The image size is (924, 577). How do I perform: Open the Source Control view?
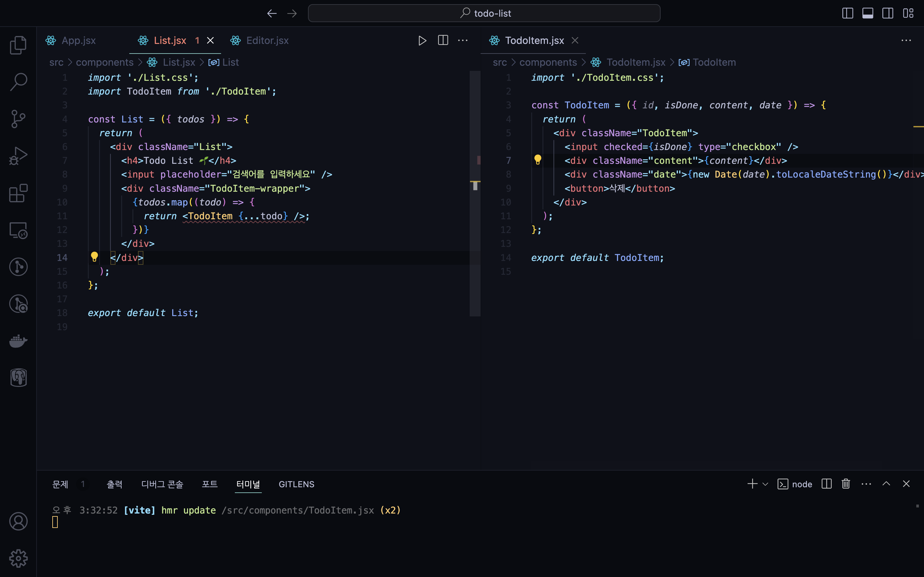(18, 119)
